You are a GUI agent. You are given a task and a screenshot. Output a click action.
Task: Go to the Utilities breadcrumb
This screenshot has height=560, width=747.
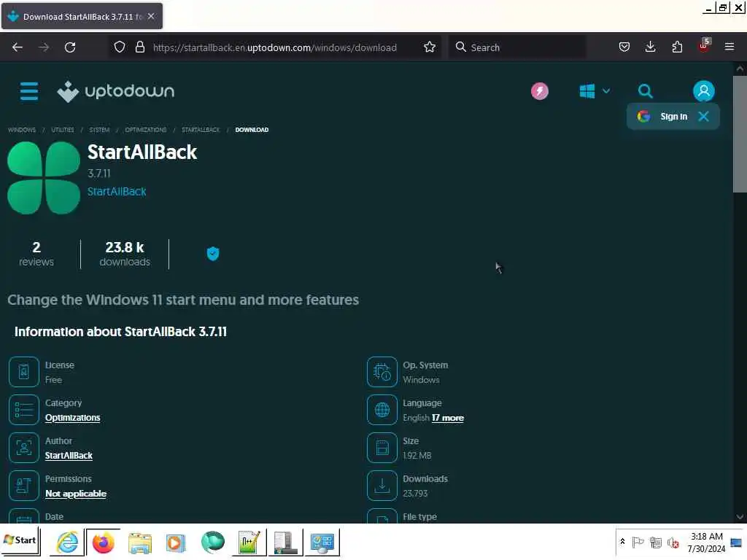click(x=63, y=130)
